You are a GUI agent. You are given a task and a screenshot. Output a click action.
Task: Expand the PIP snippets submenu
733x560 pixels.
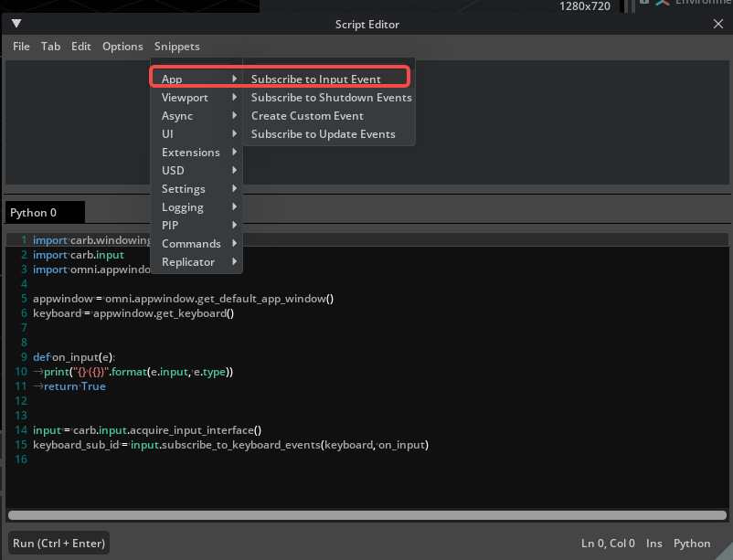coord(197,225)
